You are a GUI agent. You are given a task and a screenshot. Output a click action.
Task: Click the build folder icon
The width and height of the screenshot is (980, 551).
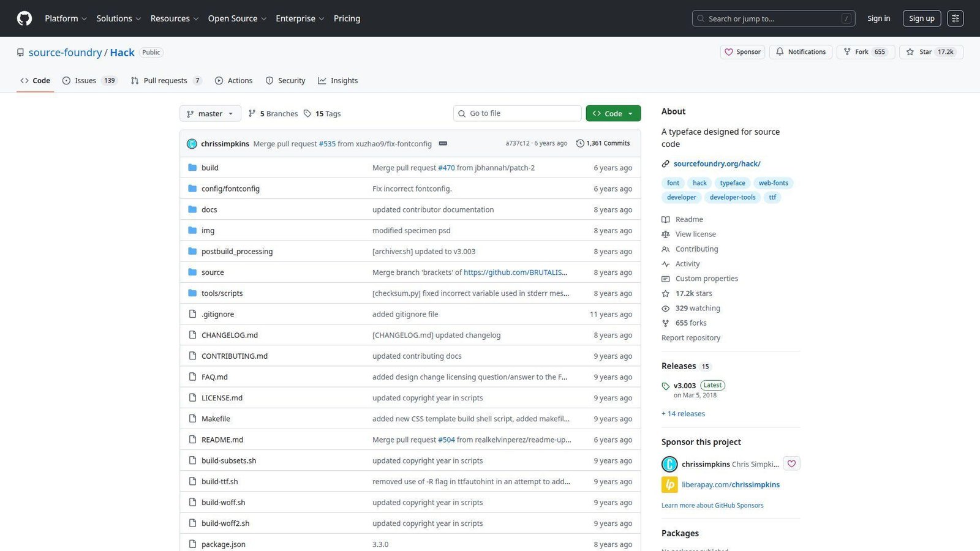192,167
